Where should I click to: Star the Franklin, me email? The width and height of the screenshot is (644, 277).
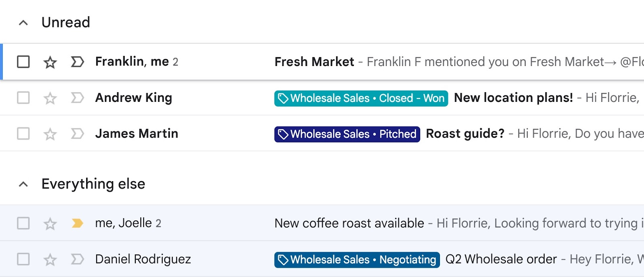pyautogui.click(x=50, y=62)
